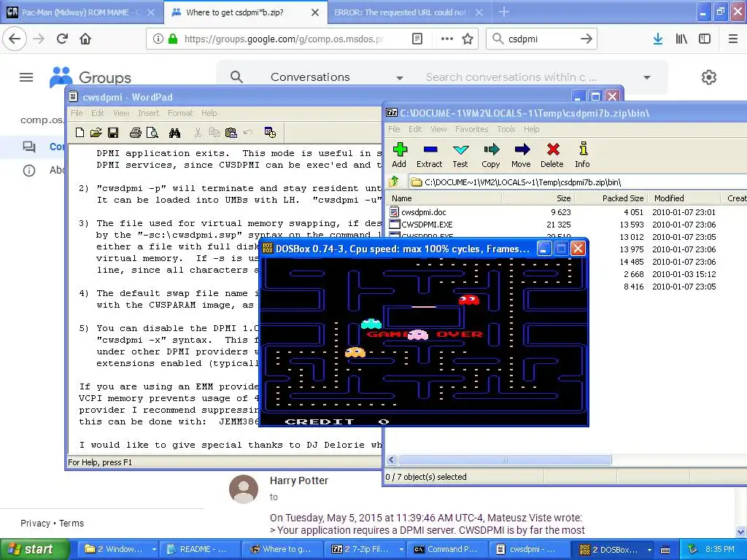Screen dimensions: 747x560
Task: Click the Google Groups search magnifier icon
Action: pyautogui.click(x=236, y=77)
